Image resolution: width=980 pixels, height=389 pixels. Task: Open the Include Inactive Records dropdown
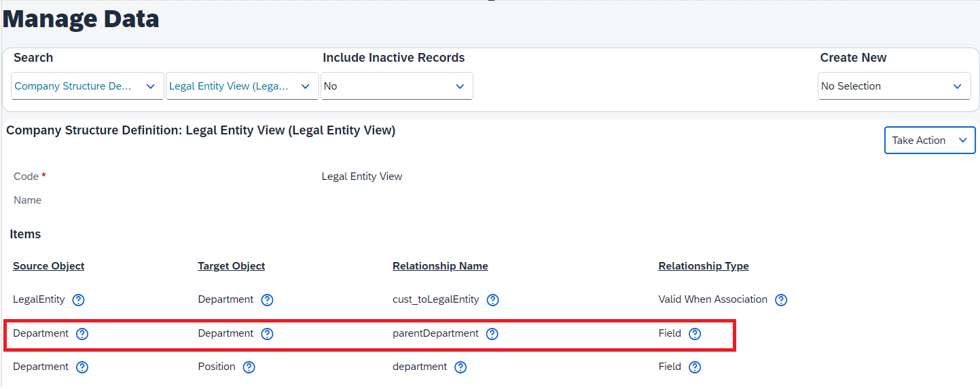(x=397, y=86)
